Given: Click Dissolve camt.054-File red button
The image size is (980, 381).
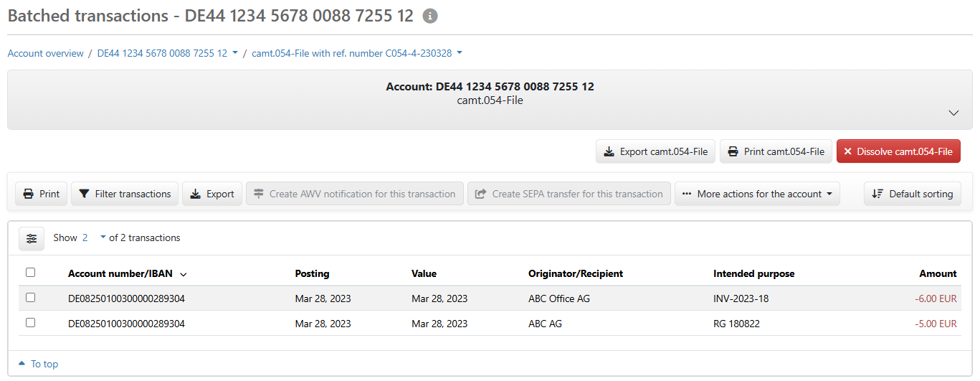Looking at the screenshot, I should point(898,151).
